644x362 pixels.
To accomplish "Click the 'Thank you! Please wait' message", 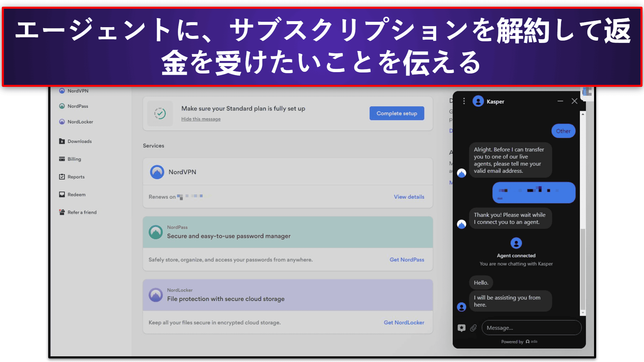I will coord(510,218).
